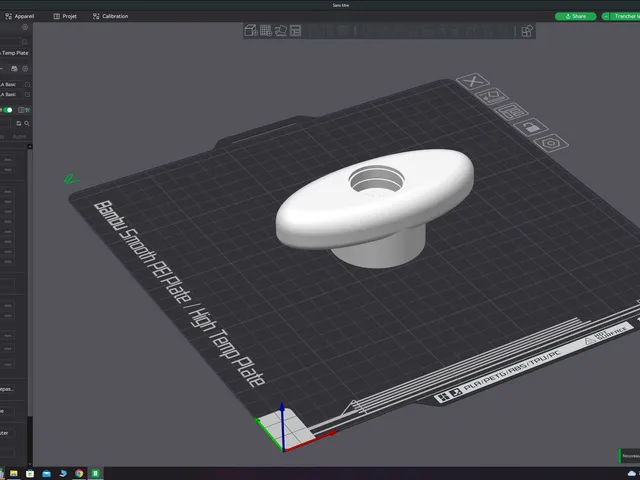Toggle the green advanced mode switch
This screenshot has width=640, height=480.
(x=7, y=110)
